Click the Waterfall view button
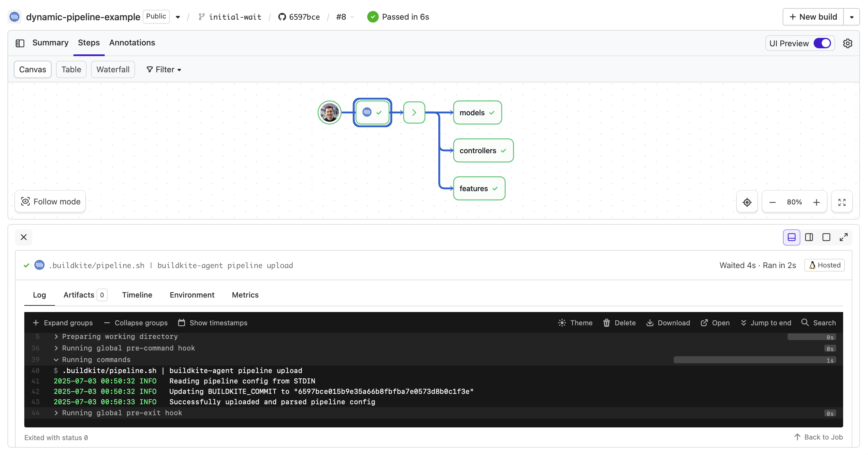 pyautogui.click(x=113, y=69)
